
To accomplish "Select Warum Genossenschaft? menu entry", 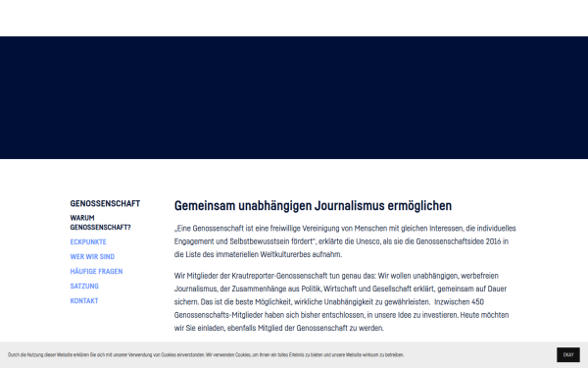I will 101,223.
